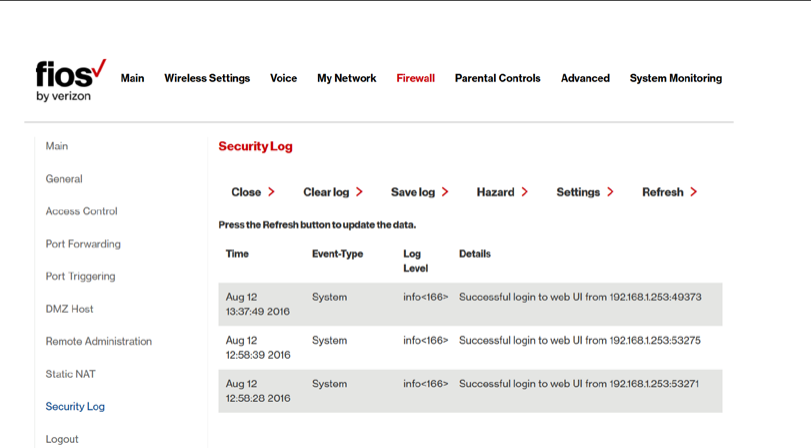Click the red arrow beside Clear log
Screen dimensions: 811x448
[359, 192]
